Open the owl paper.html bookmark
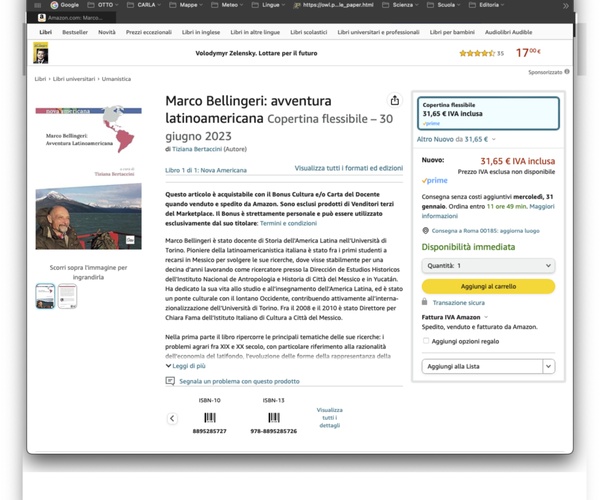 [x=334, y=5]
